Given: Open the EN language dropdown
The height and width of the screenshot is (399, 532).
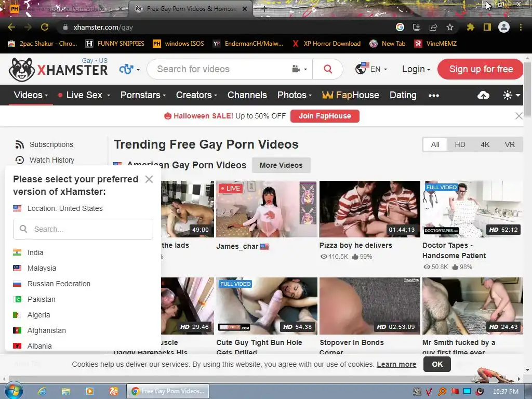Looking at the screenshot, I should [x=371, y=69].
